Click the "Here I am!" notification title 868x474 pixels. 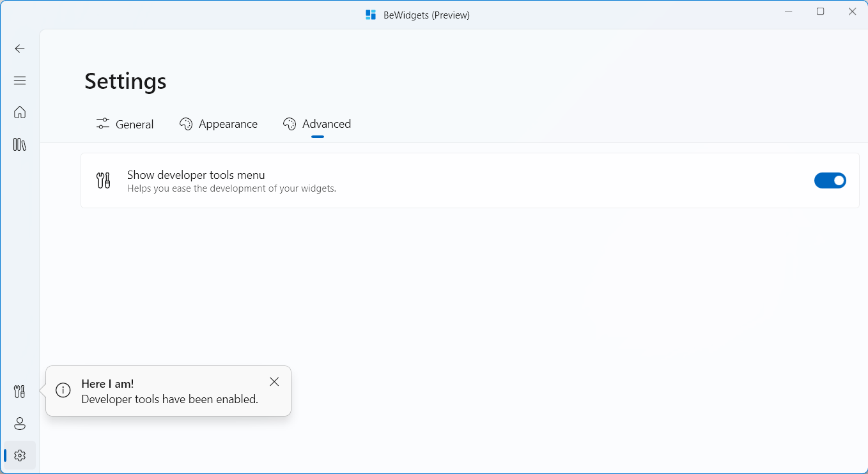click(x=107, y=384)
